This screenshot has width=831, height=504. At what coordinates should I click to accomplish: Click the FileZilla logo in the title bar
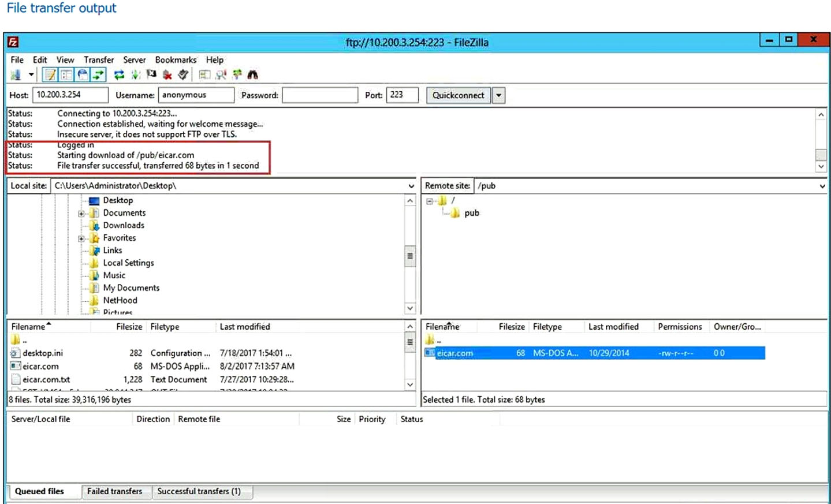pos(13,42)
